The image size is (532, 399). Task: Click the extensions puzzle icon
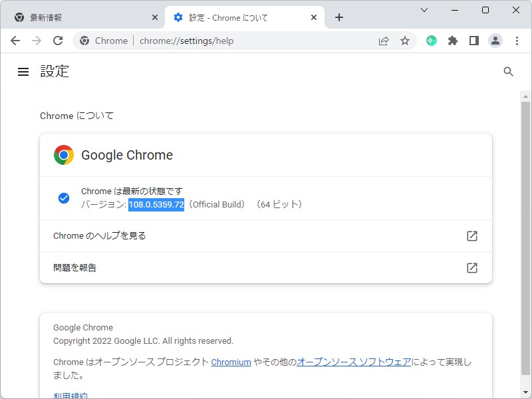point(453,41)
